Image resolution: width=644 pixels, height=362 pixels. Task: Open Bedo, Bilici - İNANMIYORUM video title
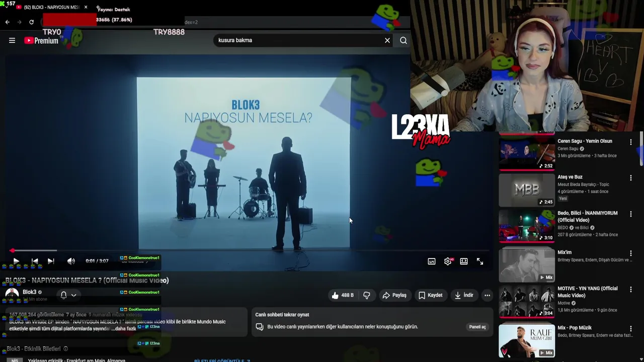(588, 217)
